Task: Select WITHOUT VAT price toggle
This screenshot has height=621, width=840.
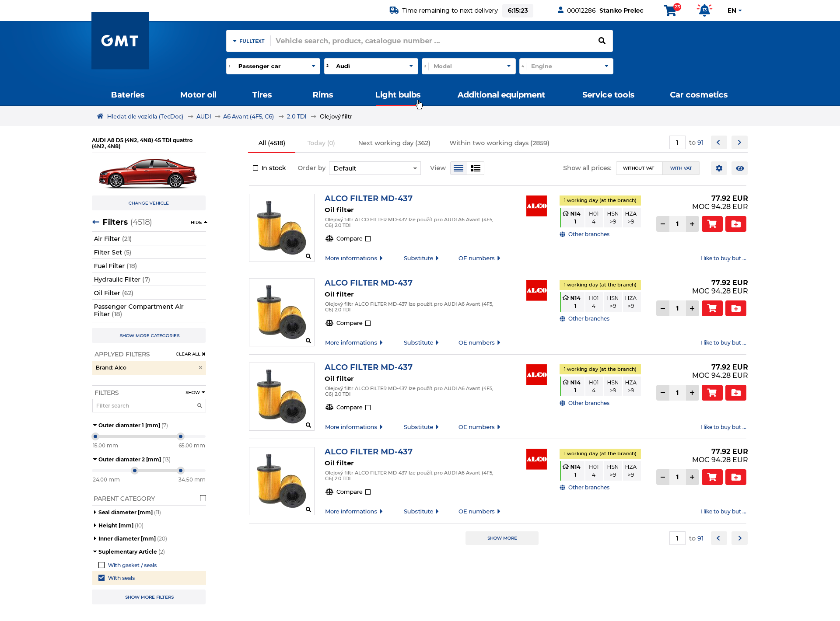Action: point(639,168)
